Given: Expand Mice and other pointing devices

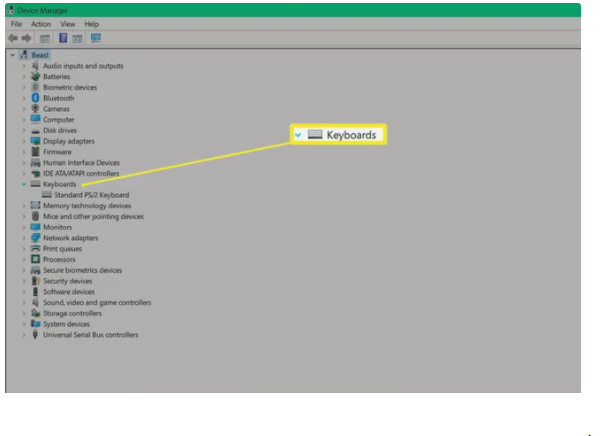Looking at the screenshot, I should (x=24, y=216).
